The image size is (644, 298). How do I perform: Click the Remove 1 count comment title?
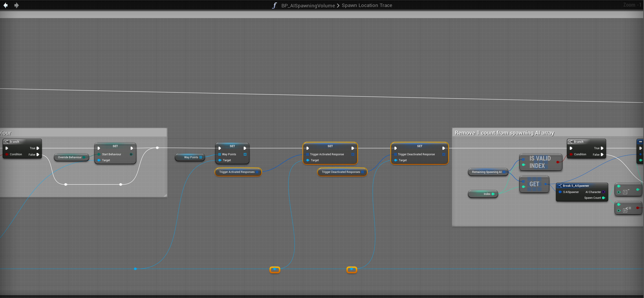point(504,133)
